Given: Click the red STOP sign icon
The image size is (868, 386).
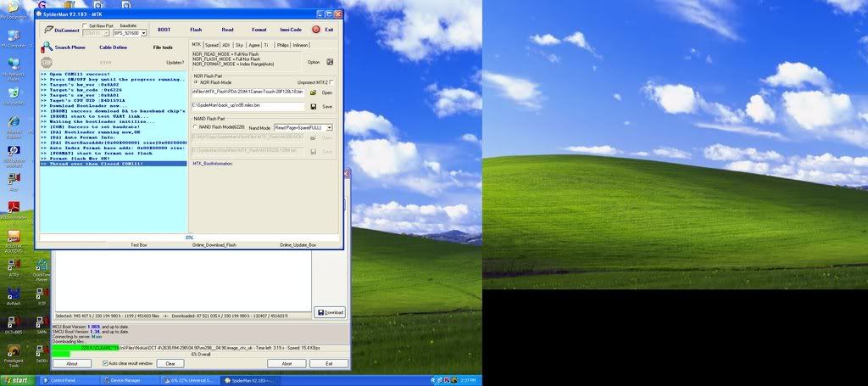Looking at the screenshot, I should pyautogui.click(x=47, y=63).
